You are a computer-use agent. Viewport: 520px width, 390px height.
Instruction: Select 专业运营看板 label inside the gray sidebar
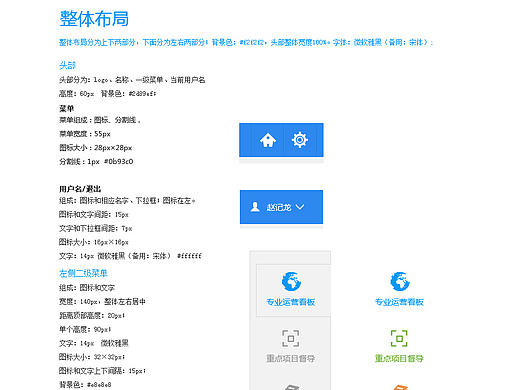[291, 302]
